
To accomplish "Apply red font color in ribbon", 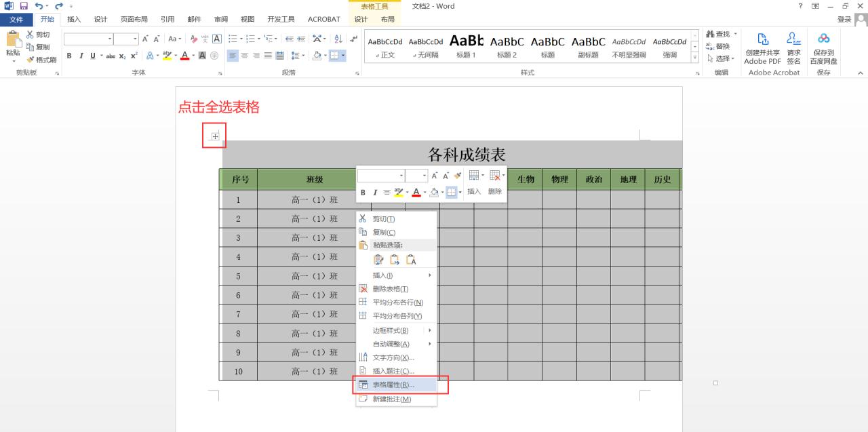I will tap(184, 56).
